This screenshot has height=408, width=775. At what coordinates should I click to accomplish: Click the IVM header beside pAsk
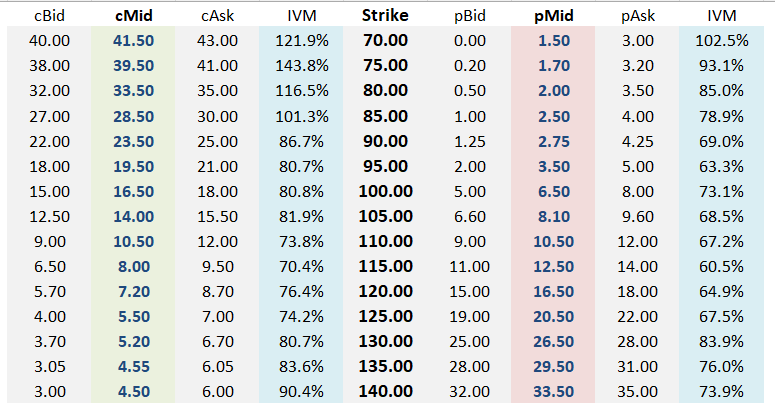722,16
